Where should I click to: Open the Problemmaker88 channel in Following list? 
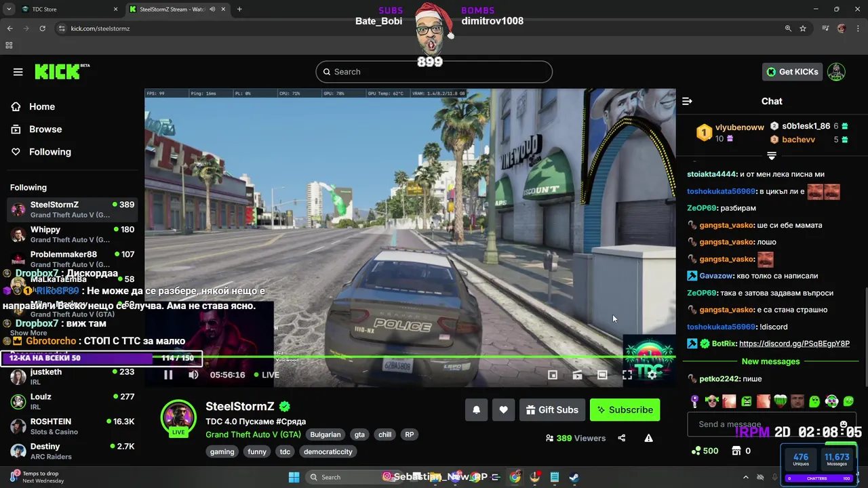click(x=72, y=258)
